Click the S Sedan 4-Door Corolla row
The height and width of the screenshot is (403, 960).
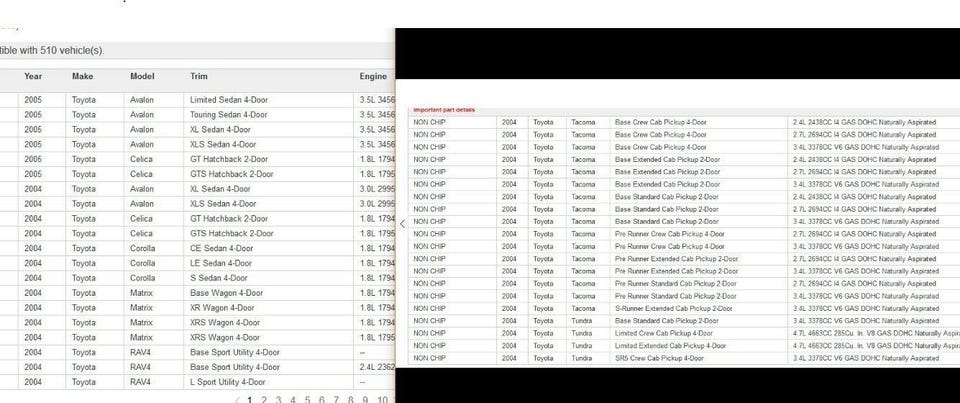click(x=197, y=278)
